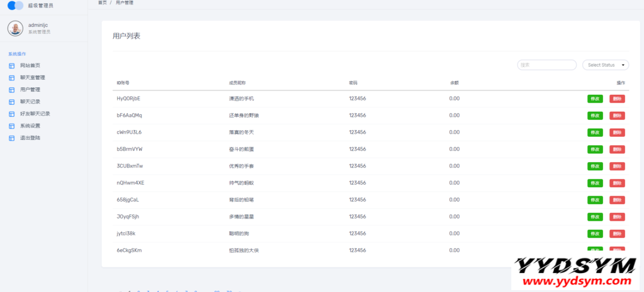
Task: Click the 退出登陆 sidebar icon
Action: 11,138
